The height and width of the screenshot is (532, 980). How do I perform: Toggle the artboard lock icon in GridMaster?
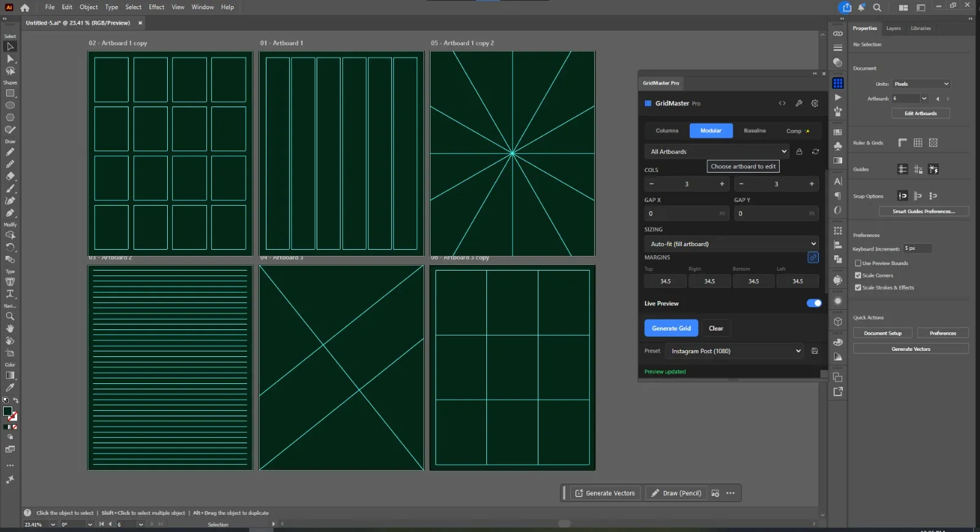click(x=799, y=151)
